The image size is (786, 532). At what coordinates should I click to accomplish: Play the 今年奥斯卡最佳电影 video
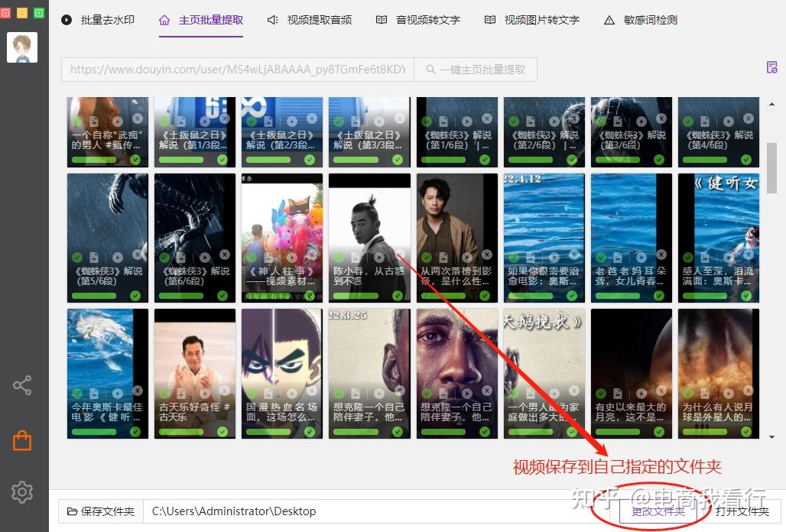pos(117,394)
